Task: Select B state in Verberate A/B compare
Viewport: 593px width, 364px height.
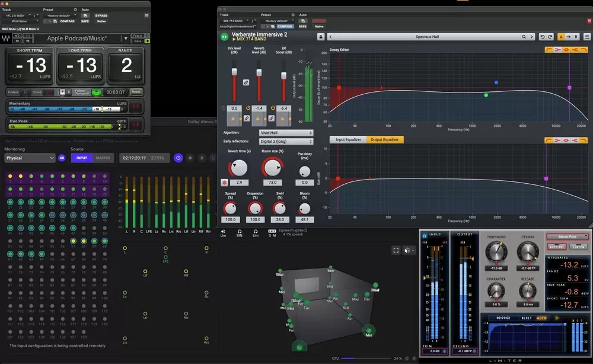Action: pos(576,37)
